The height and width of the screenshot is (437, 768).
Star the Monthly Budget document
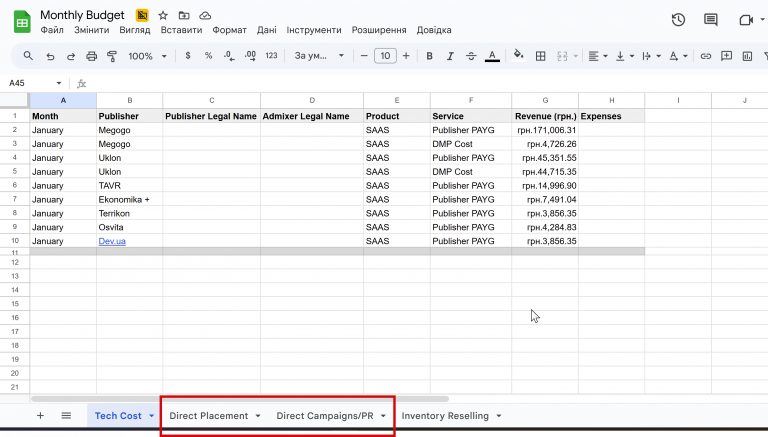click(163, 16)
